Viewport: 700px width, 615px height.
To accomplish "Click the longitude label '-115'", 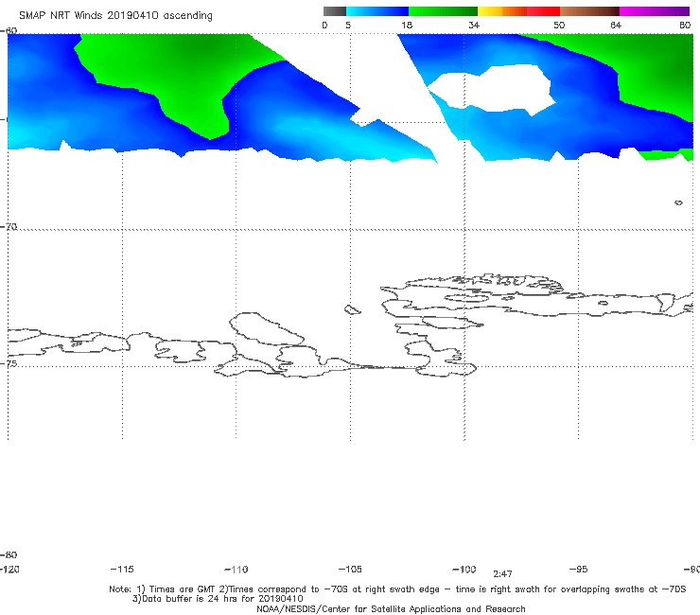I will pyautogui.click(x=122, y=570).
